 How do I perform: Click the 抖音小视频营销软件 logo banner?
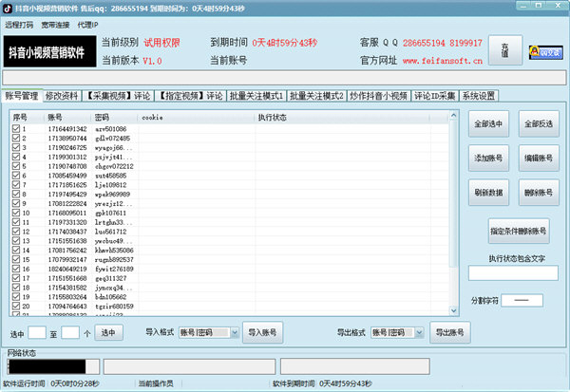(49, 51)
